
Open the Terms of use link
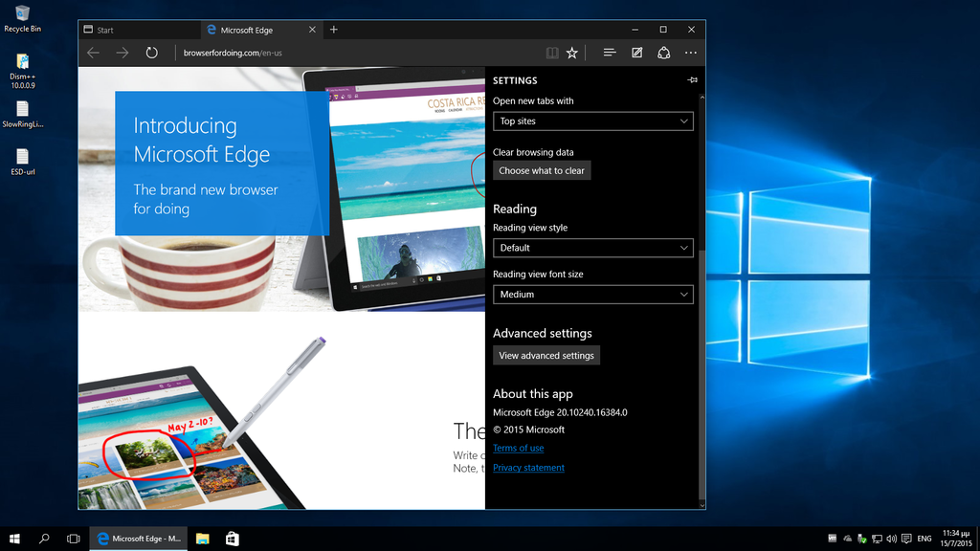point(518,448)
